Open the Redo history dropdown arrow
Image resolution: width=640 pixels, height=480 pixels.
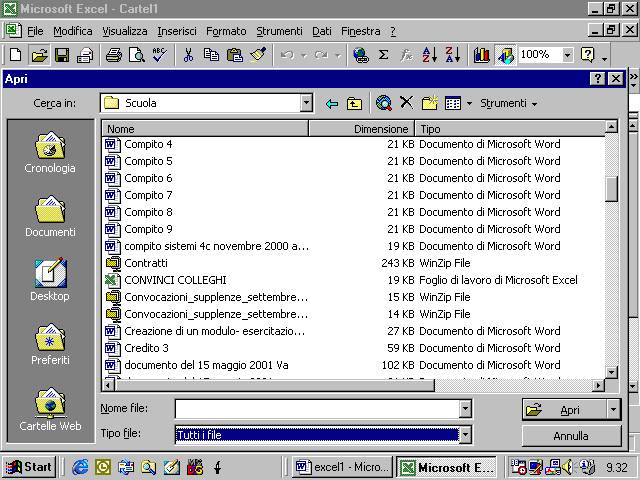[x=338, y=55]
